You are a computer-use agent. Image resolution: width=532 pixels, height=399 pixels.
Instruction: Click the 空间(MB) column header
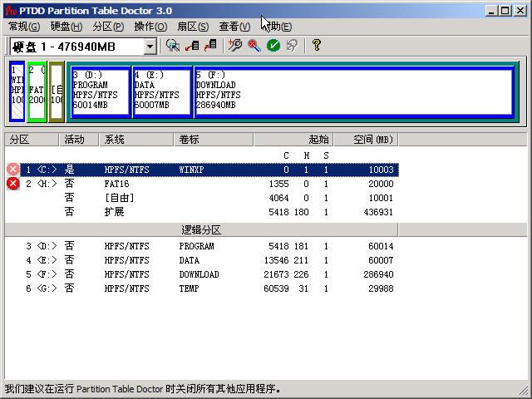tap(366, 140)
